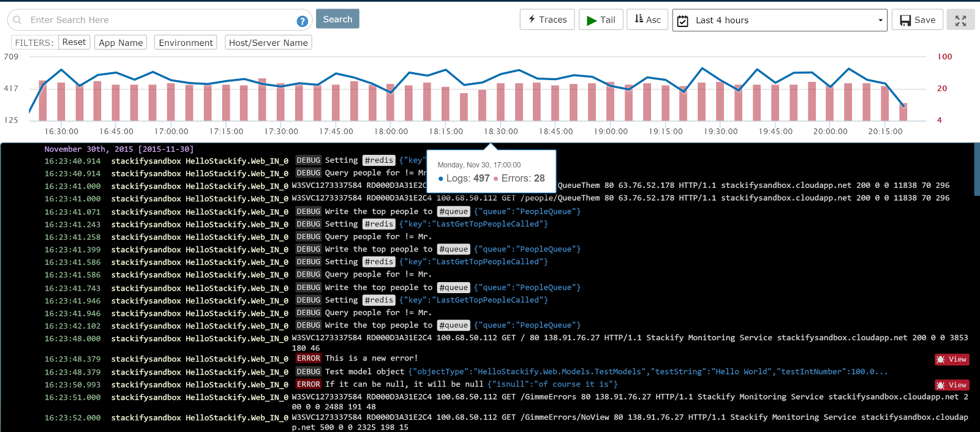980x432 pixels.
Task: Click chart bar at 20:15:00
Action: [885, 103]
